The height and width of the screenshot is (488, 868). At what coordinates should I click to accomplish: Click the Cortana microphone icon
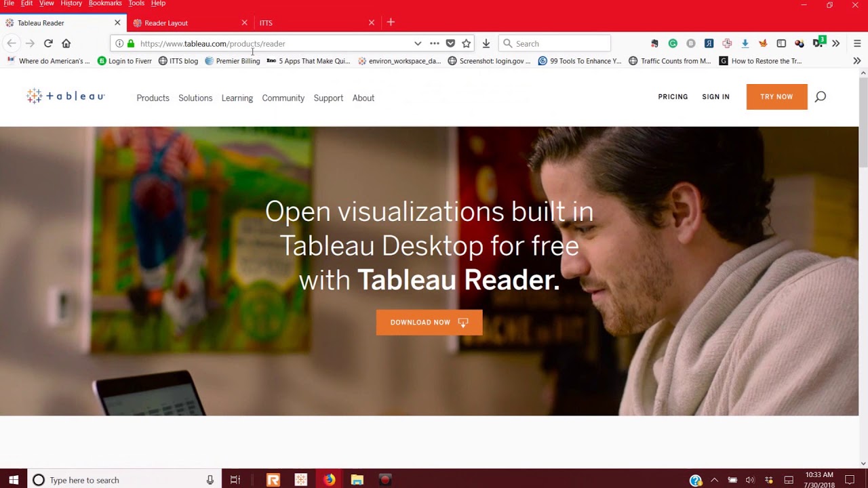point(210,480)
